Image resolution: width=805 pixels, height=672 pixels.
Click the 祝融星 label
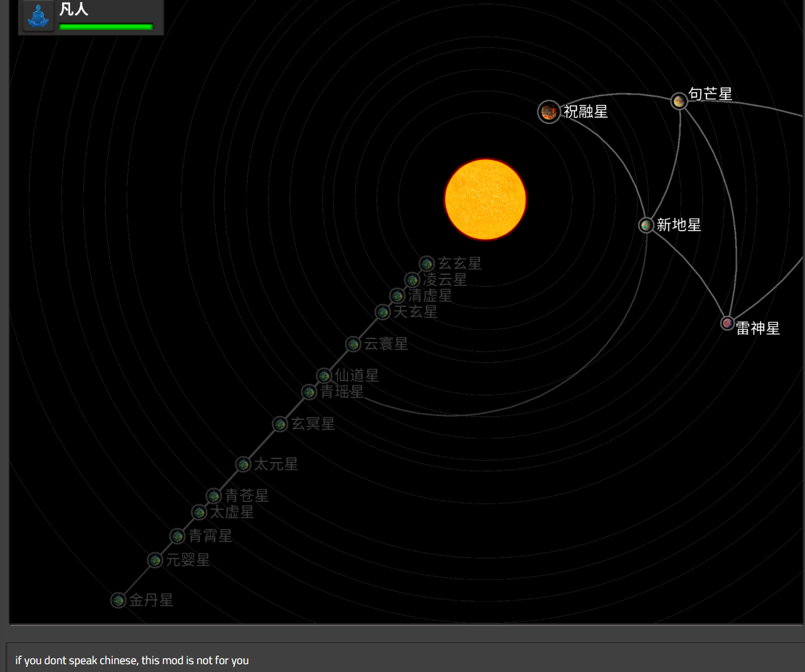click(586, 111)
